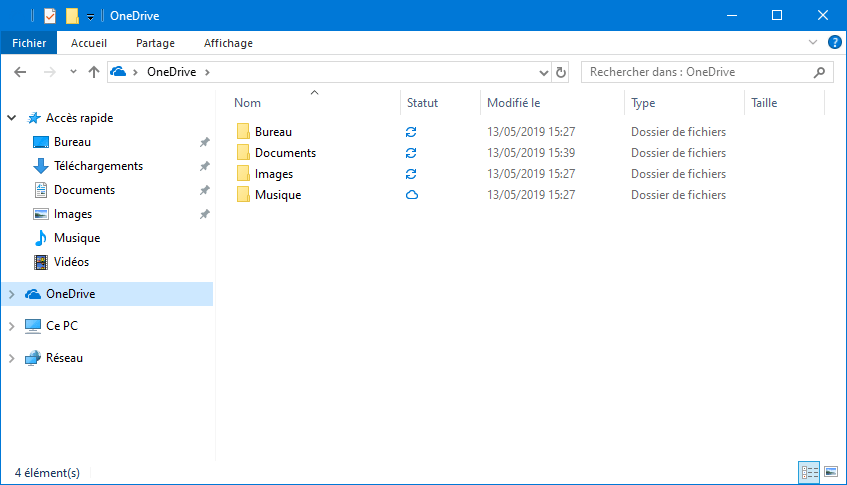
Task: Go up one level with up arrow
Action: (x=94, y=72)
